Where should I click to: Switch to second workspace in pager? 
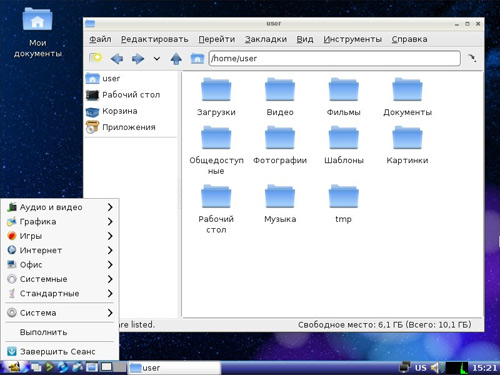120,367
